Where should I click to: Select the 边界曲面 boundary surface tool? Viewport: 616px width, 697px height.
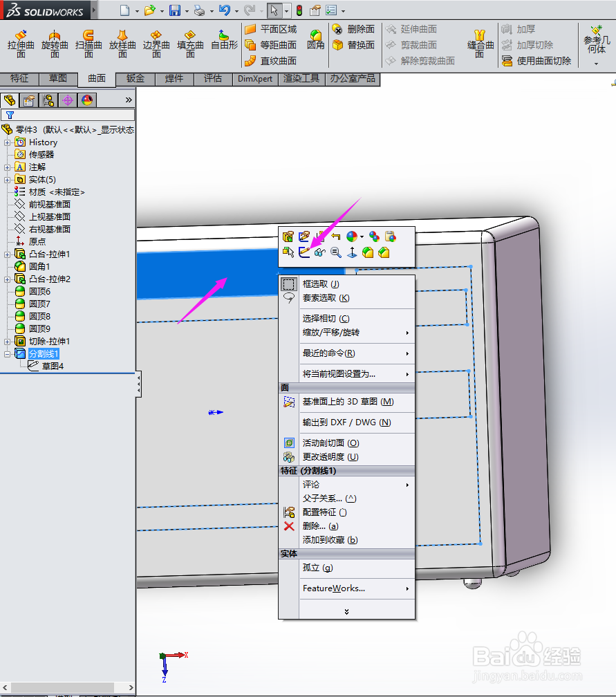[156, 44]
